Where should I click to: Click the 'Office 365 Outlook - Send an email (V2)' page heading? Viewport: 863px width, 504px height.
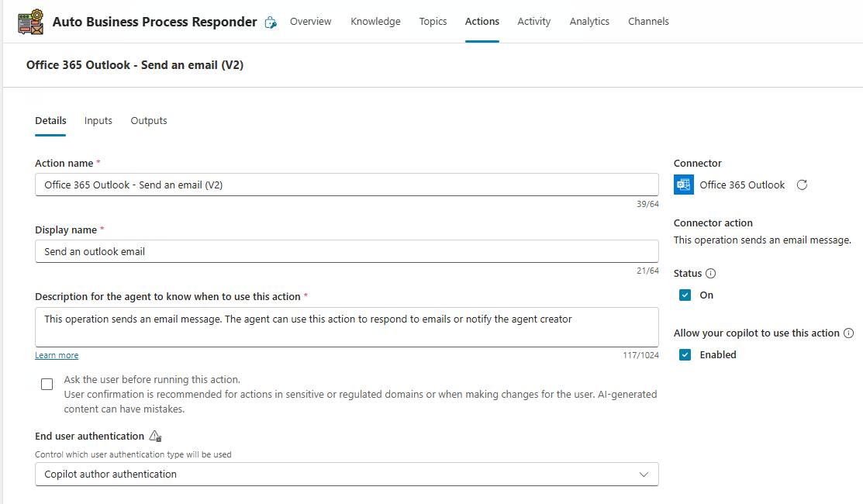pos(135,65)
